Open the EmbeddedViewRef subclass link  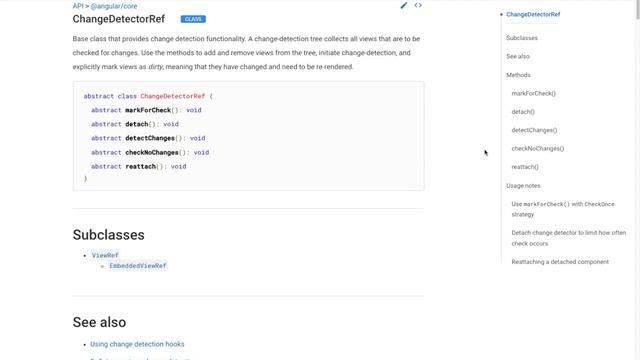tap(138, 266)
